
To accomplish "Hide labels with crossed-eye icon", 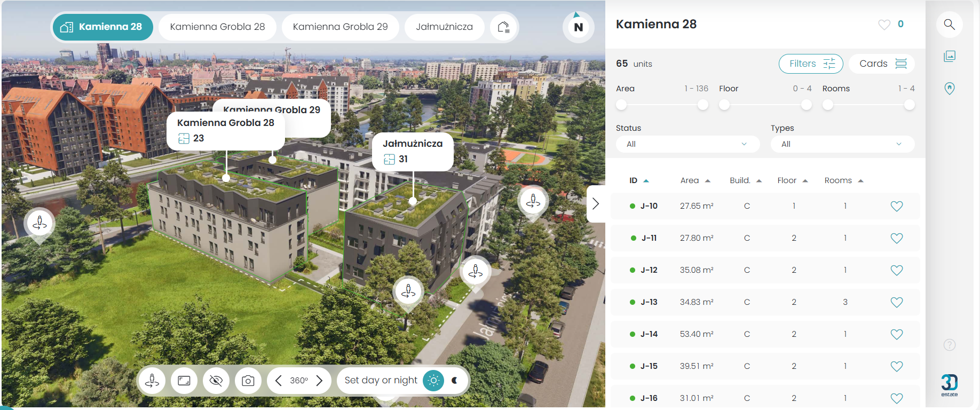I will tap(216, 381).
